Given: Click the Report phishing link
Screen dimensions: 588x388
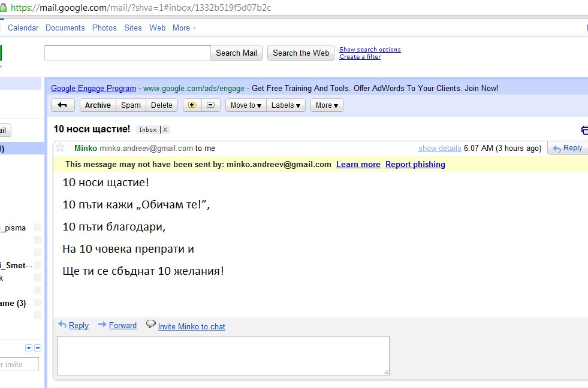Looking at the screenshot, I should pyautogui.click(x=415, y=165).
